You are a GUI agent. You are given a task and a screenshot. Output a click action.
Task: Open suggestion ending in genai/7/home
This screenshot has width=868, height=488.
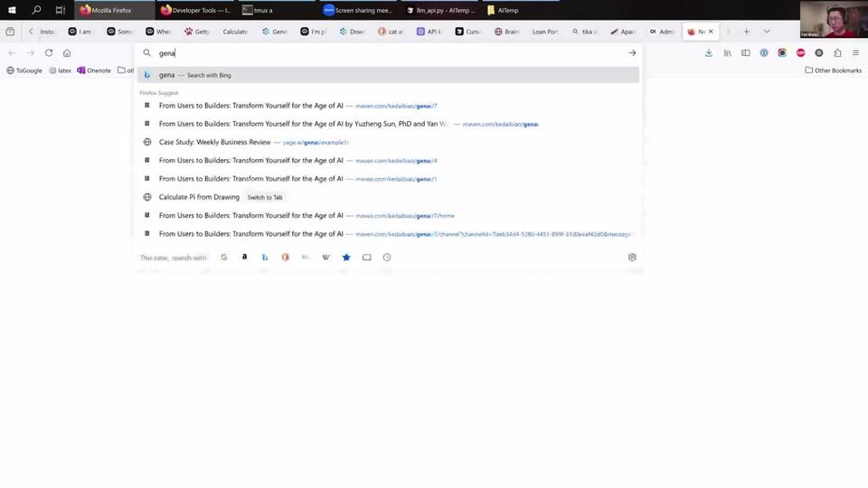388,215
